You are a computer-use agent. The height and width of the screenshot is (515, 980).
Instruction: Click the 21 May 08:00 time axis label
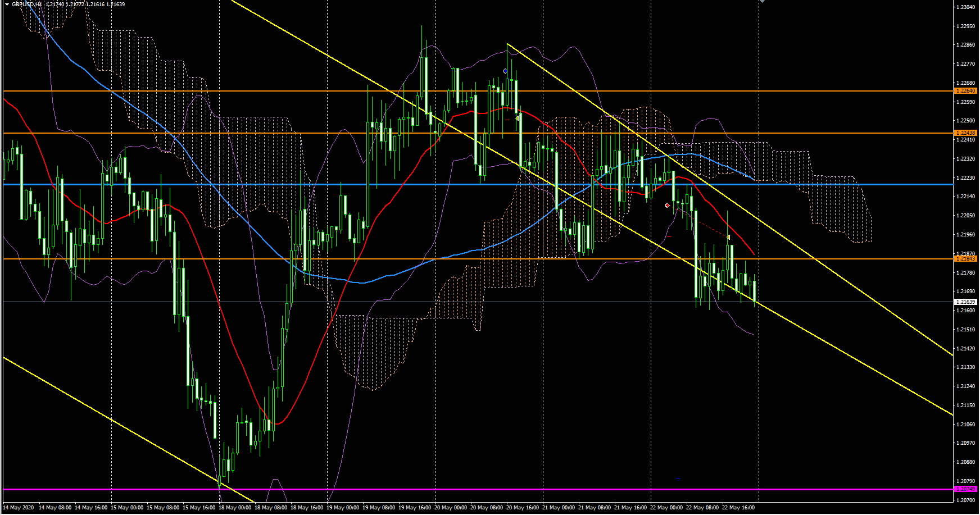point(595,508)
